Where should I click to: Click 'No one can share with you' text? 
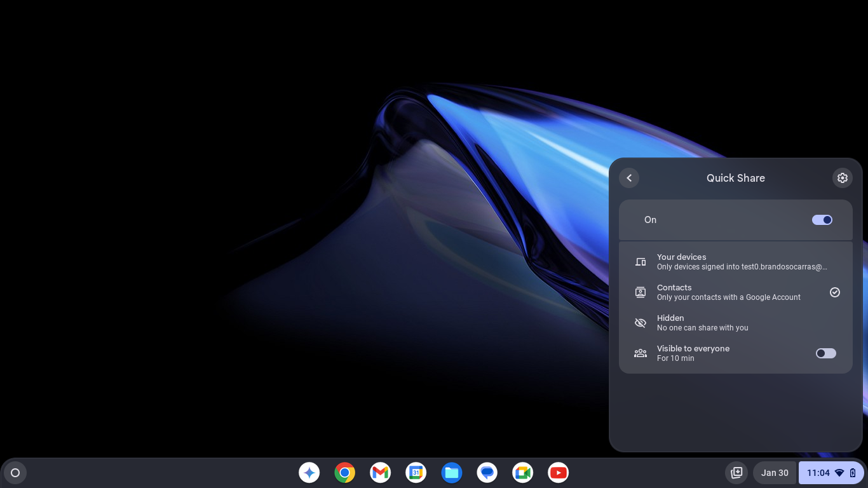[703, 328]
